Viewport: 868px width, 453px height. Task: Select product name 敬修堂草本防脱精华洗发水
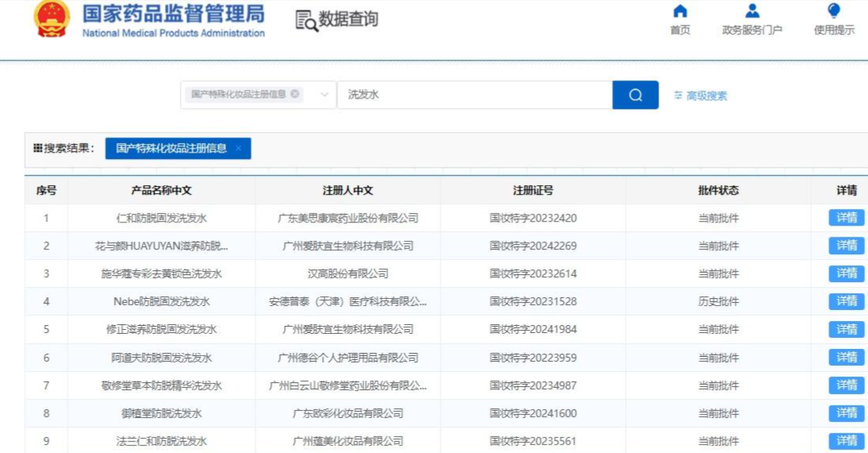coord(161,385)
